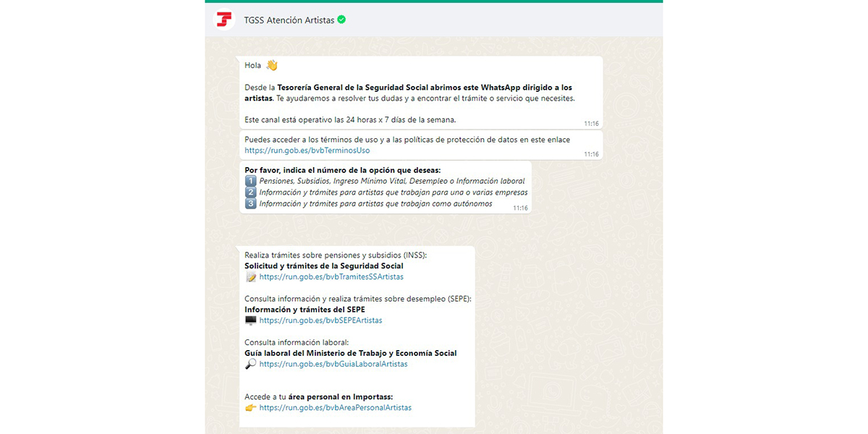The height and width of the screenshot is (434, 868).
Task: Click the text 'Solicitud y trámites de la Seguridad Social'
Action: [324, 266]
